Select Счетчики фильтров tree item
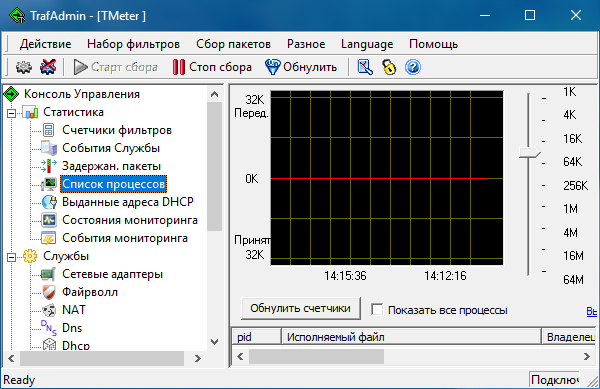 (117, 130)
